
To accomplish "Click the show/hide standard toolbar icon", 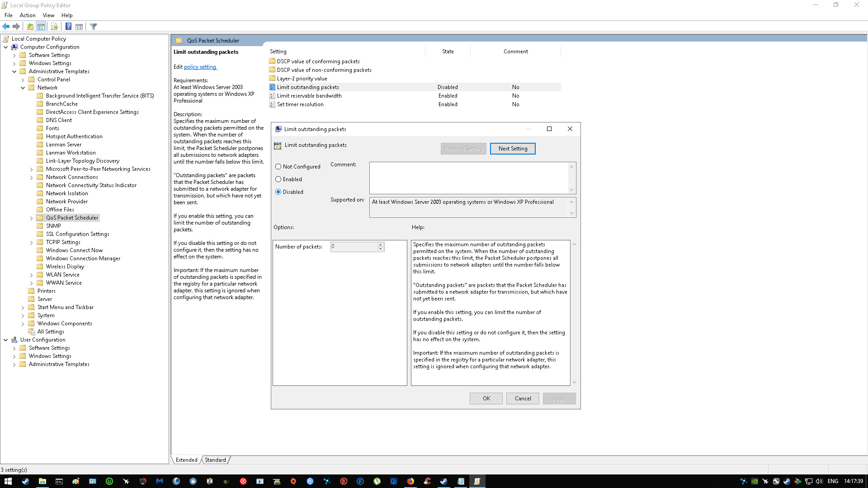I will click(x=41, y=26).
